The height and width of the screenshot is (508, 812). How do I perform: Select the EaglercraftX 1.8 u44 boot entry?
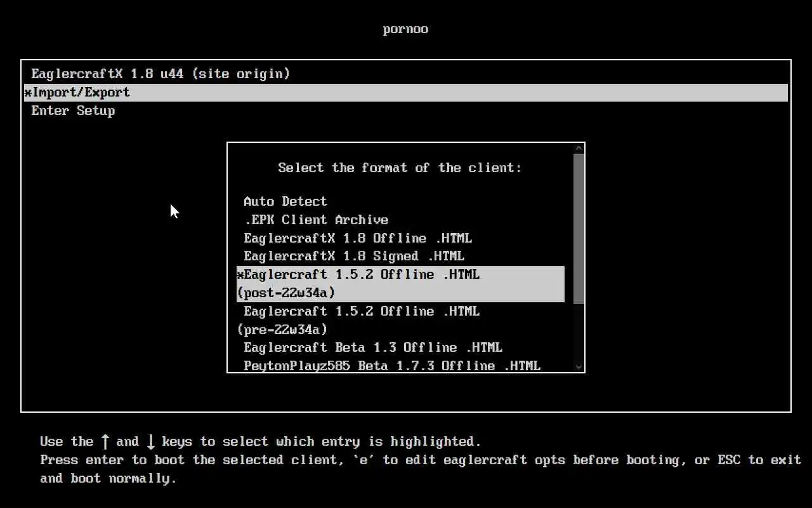406,74
